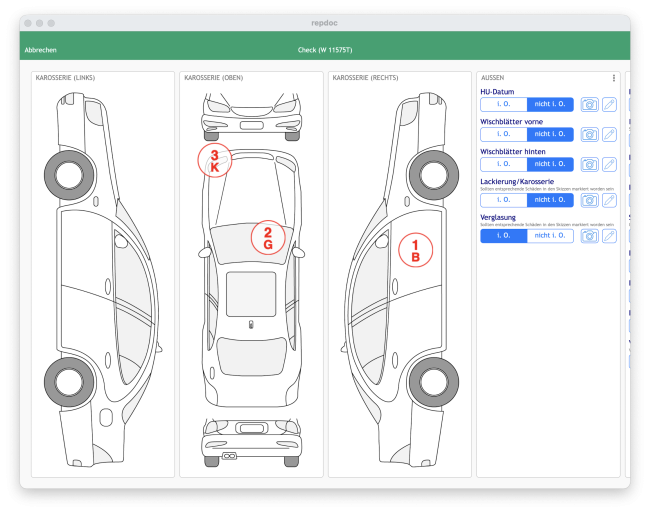The height and width of the screenshot is (513, 650).
Task: Open camera for Wischblätter hinten
Action: (x=590, y=164)
